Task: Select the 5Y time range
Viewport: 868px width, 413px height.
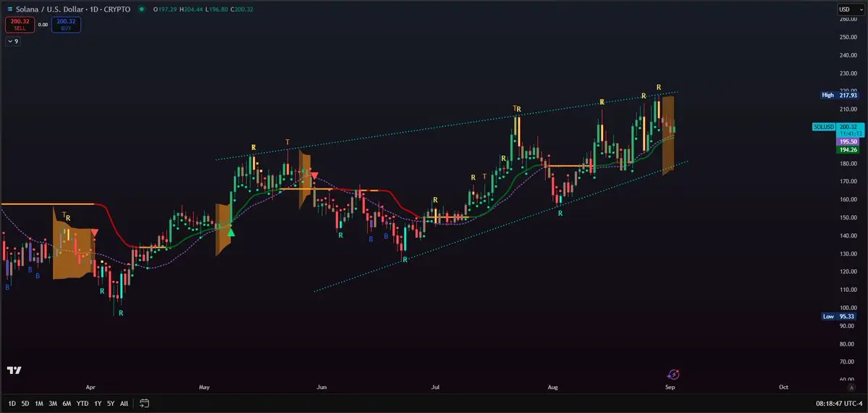Action: 111,404
